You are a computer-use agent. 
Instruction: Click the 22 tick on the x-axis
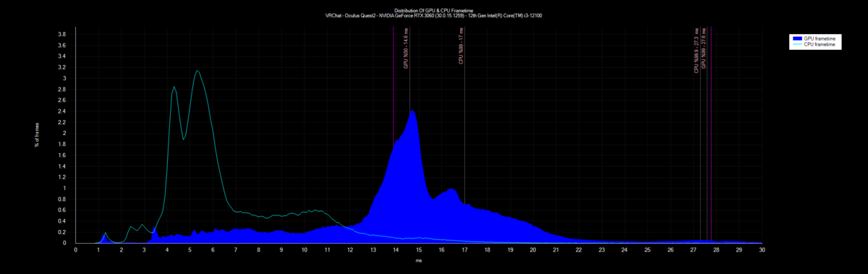[x=579, y=250]
